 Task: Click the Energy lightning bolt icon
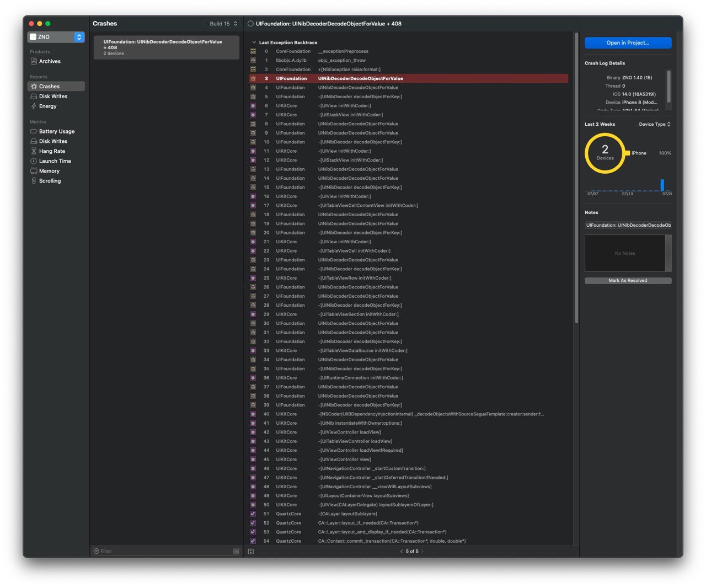click(x=34, y=106)
